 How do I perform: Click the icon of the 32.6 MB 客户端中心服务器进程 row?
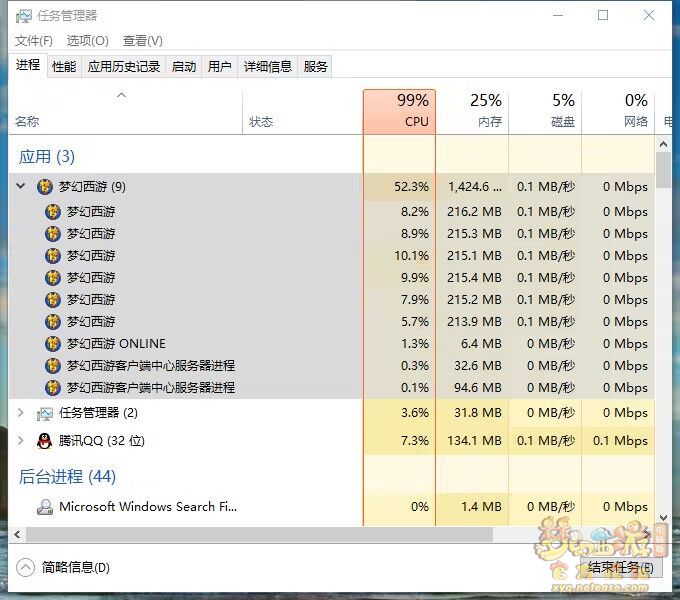click(x=53, y=366)
